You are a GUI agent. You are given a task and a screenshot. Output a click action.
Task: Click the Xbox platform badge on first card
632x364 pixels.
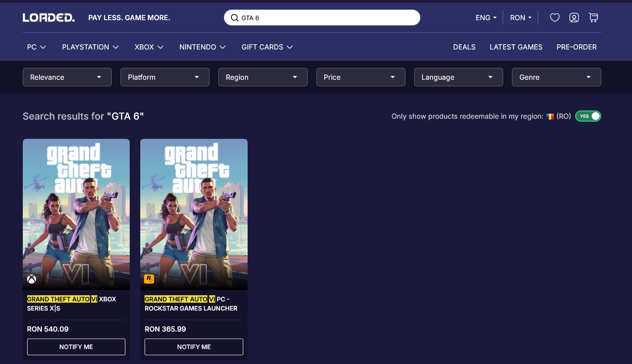(32, 279)
